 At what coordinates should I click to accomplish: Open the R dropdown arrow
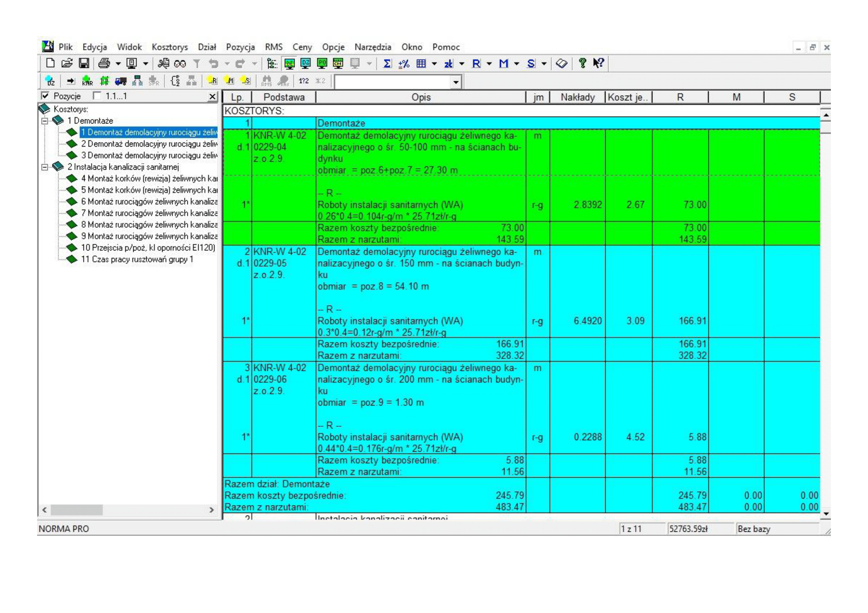[489, 64]
